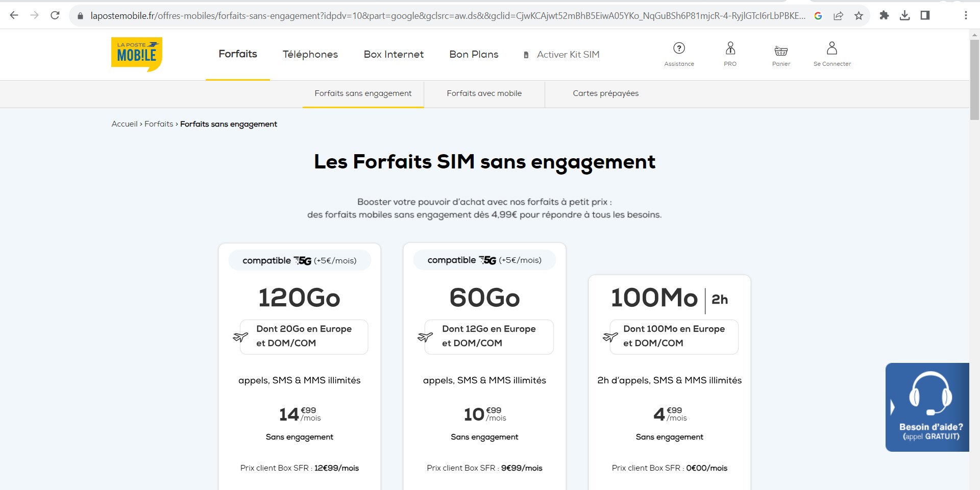This screenshot has width=980, height=490.
Task: Reload the page
Action: point(55,16)
